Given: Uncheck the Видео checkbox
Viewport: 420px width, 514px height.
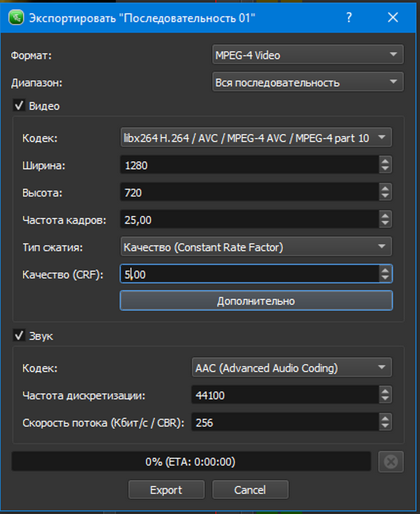Looking at the screenshot, I should (19, 106).
